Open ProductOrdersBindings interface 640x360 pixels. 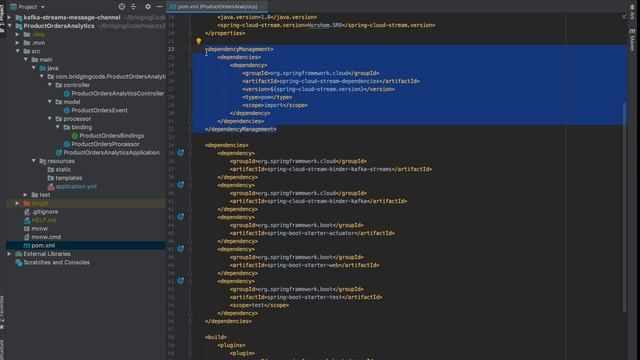[x=111, y=136]
